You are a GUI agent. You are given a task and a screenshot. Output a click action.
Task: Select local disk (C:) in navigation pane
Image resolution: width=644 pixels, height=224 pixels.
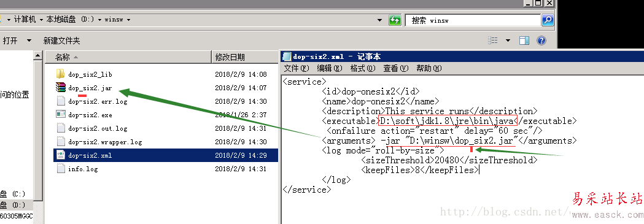tap(13, 194)
